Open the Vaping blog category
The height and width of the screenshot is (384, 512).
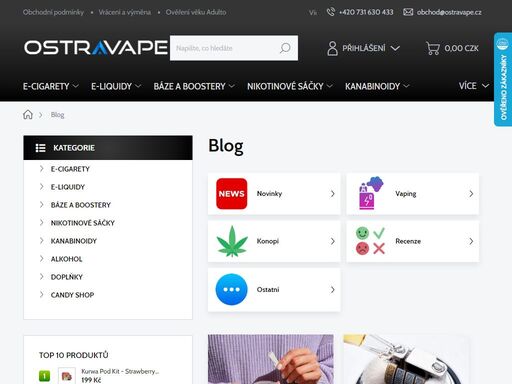[413, 194]
